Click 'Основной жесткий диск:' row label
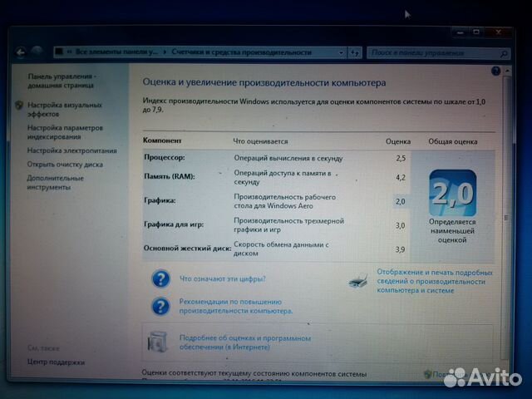Screen dimensions: 532x399 tap(187, 249)
